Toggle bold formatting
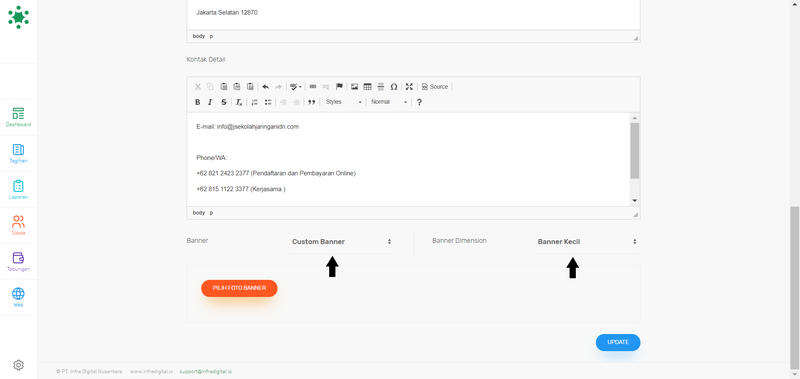800x379 pixels. pyautogui.click(x=197, y=102)
